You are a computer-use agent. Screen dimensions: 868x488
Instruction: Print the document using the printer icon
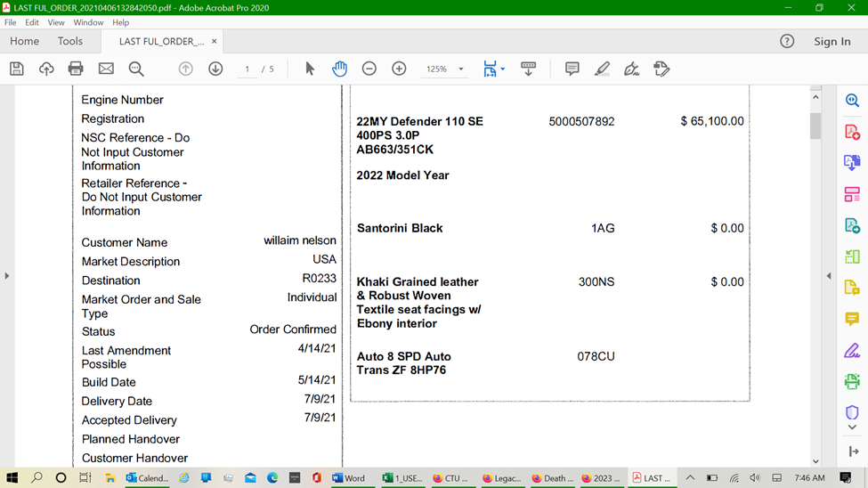pos(76,69)
